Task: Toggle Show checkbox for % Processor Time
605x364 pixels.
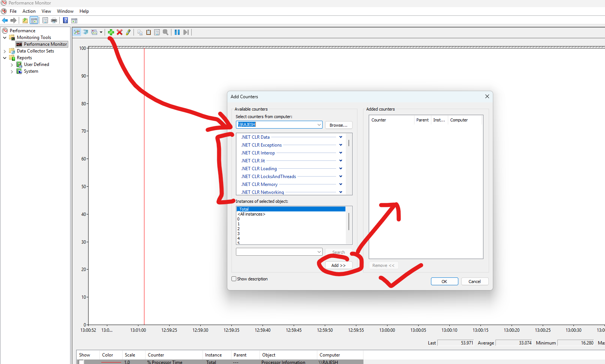Action: click(81, 362)
